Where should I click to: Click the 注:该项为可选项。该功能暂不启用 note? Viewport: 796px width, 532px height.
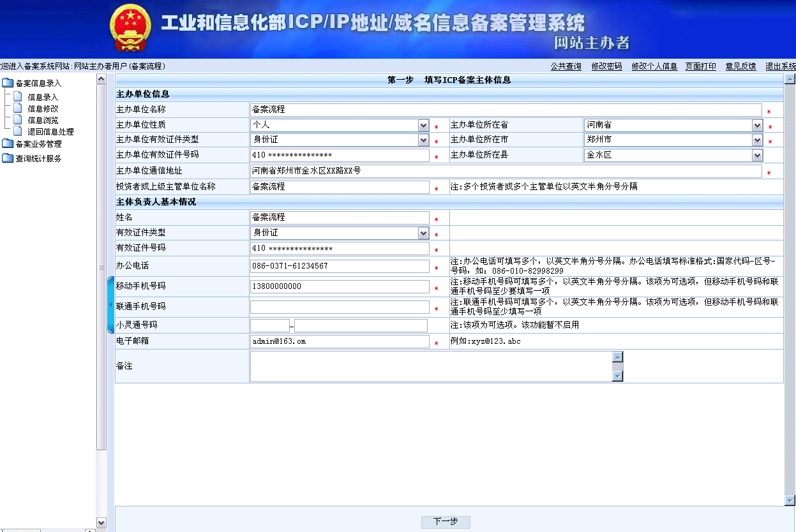tap(514, 325)
